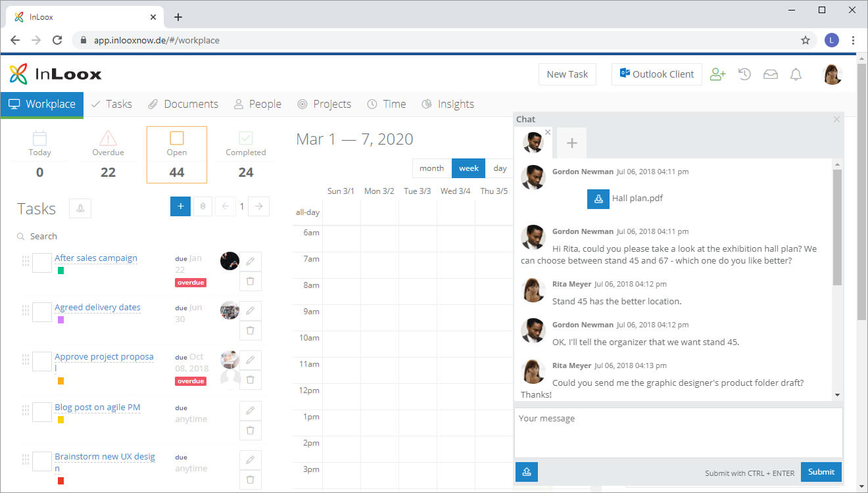Open the notifications bell icon
This screenshot has width=868, height=493.
tap(796, 74)
